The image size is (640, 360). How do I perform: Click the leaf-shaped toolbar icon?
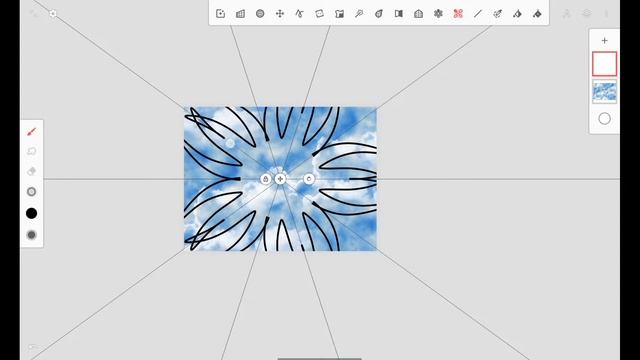379,13
